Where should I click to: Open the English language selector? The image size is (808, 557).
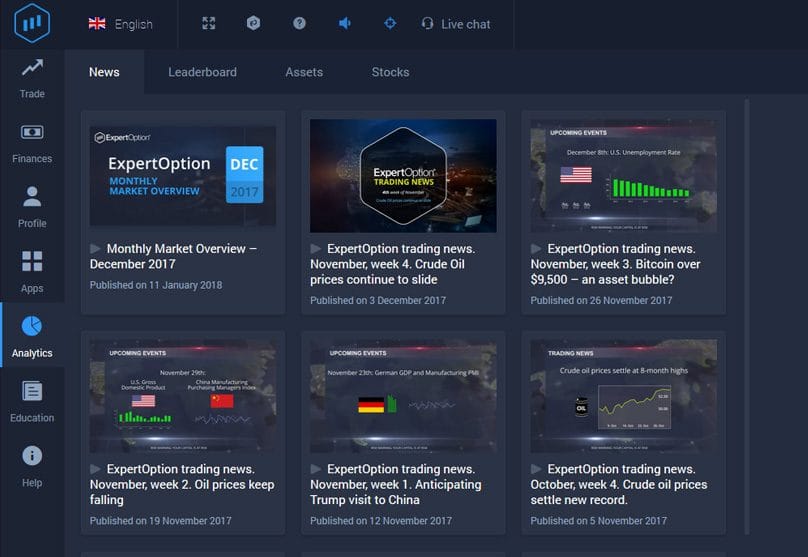(x=121, y=24)
